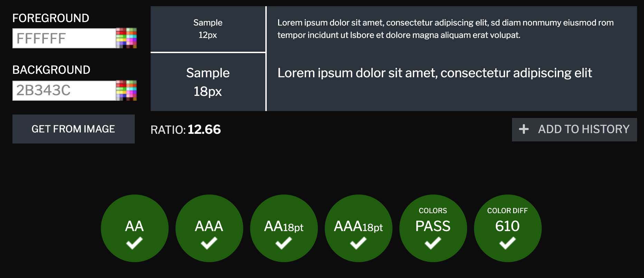Click the plus icon beside Add To History
The width and height of the screenshot is (644, 278).
point(524,129)
